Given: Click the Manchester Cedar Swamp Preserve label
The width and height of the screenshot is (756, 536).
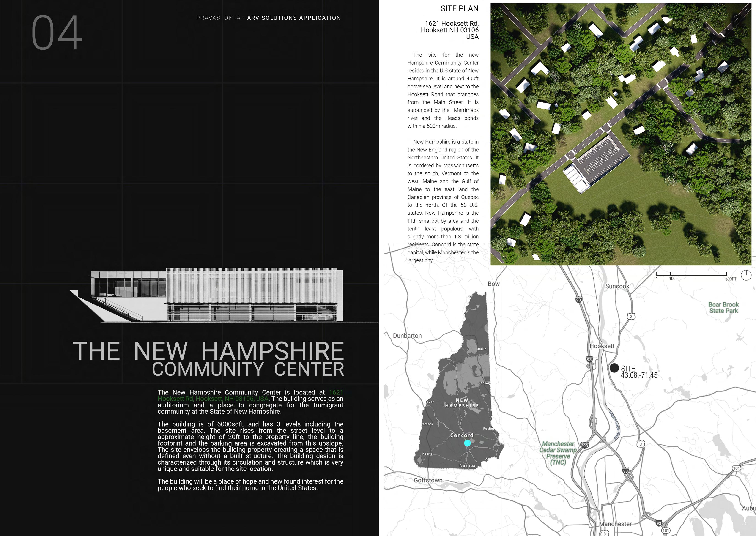Looking at the screenshot, I should (x=558, y=453).
